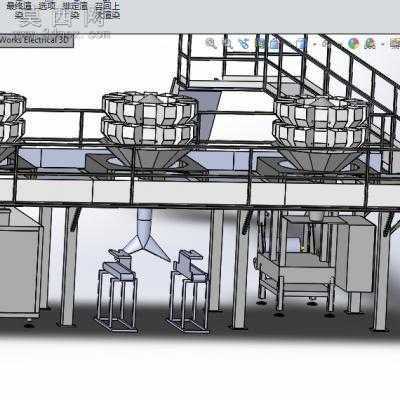The image size is (400, 400).
Task: Open the render Options (选项) command
Action: (48, 6)
